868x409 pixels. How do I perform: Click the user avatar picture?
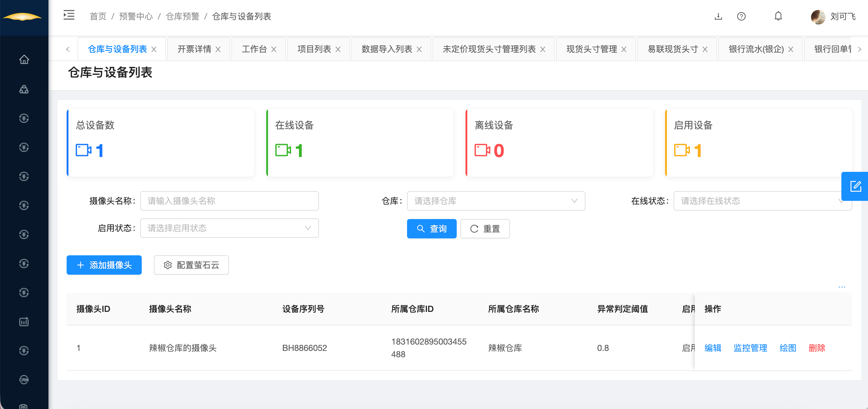coord(818,17)
